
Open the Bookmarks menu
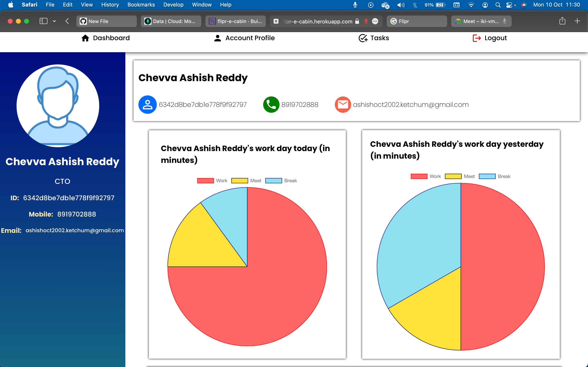pos(141,5)
